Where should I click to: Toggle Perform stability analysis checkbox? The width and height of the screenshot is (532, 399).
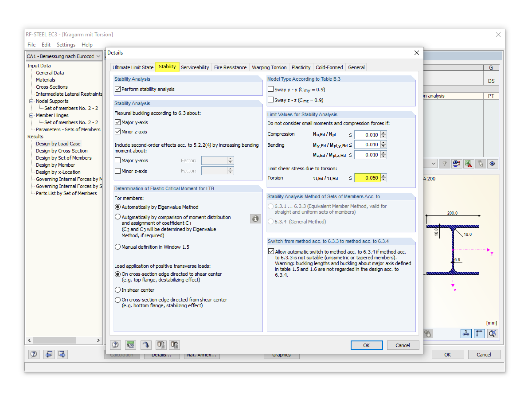117,89
